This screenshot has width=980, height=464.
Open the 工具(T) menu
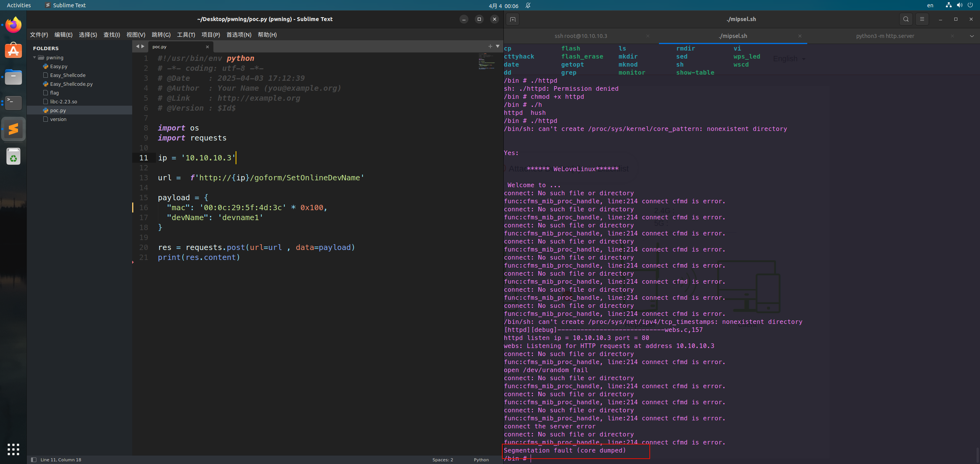186,34
